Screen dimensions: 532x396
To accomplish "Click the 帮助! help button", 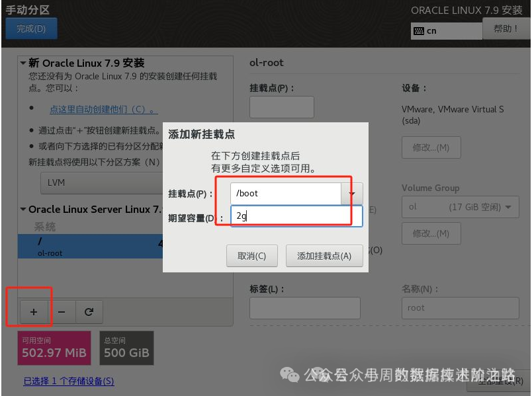I will tap(506, 29).
